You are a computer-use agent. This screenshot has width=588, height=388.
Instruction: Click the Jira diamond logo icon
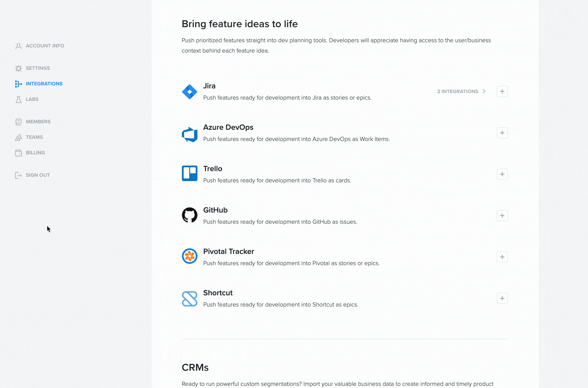(x=189, y=92)
